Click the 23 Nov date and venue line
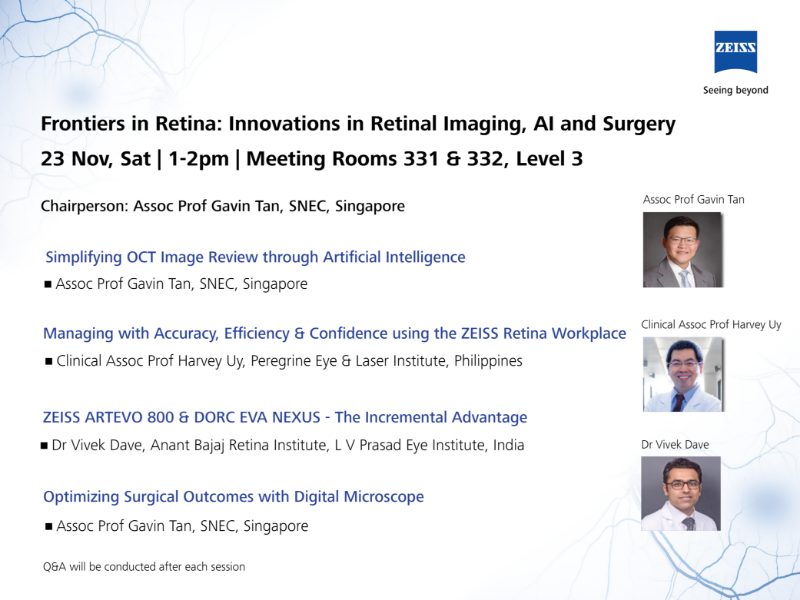 coord(311,158)
